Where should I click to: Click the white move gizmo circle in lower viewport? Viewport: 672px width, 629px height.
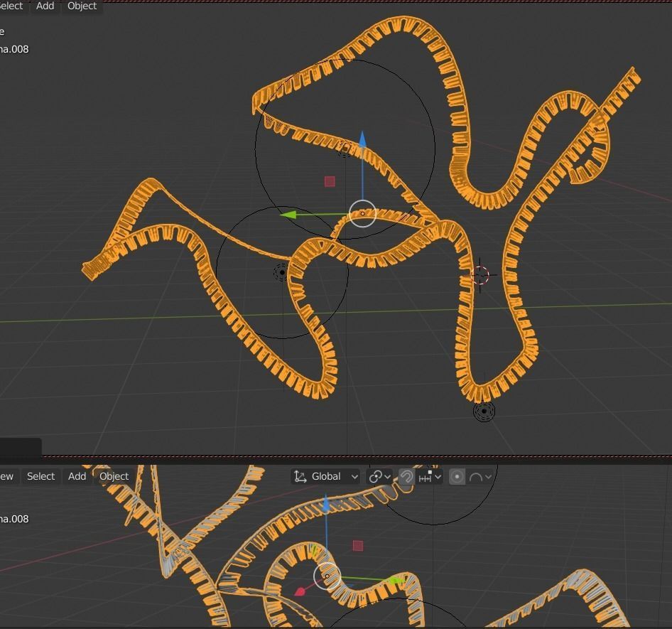(x=327, y=576)
